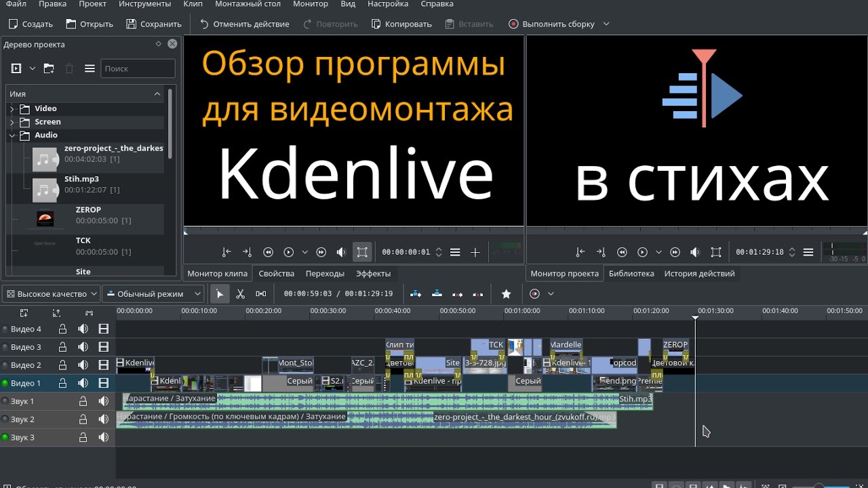Open the Монтажный стол menu
Image resolution: width=868 pixels, height=488 pixels.
(x=248, y=4)
